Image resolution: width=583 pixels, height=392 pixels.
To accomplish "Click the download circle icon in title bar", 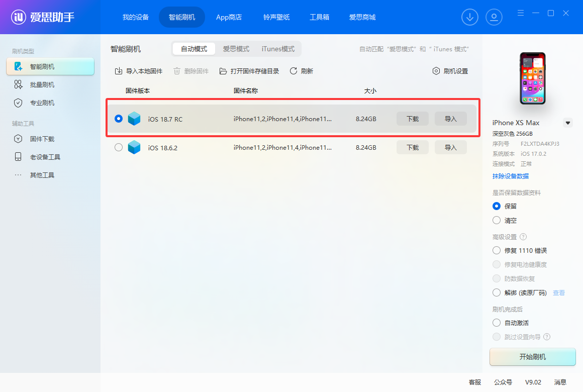I will (470, 17).
